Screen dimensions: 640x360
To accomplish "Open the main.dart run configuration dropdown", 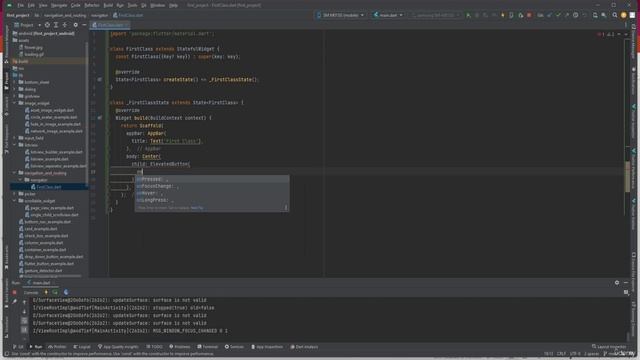I will pyautogui.click(x=388, y=15).
